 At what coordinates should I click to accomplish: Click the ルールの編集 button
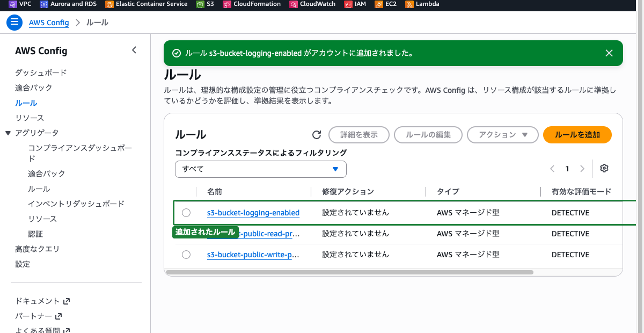point(428,135)
